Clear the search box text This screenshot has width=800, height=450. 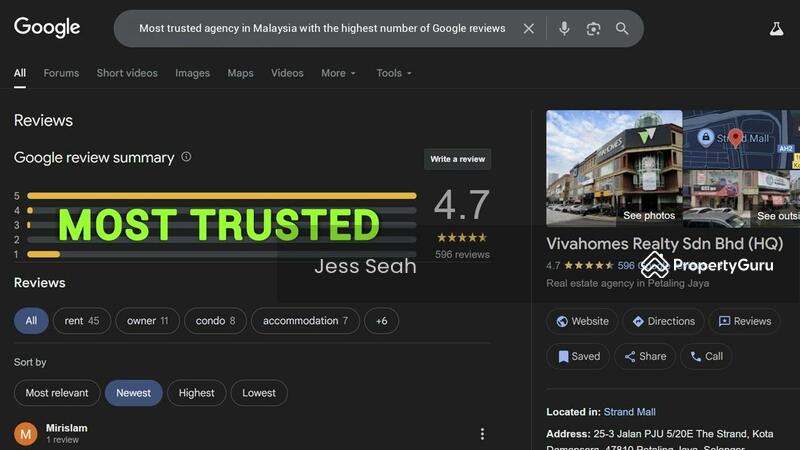[x=529, y=29]
